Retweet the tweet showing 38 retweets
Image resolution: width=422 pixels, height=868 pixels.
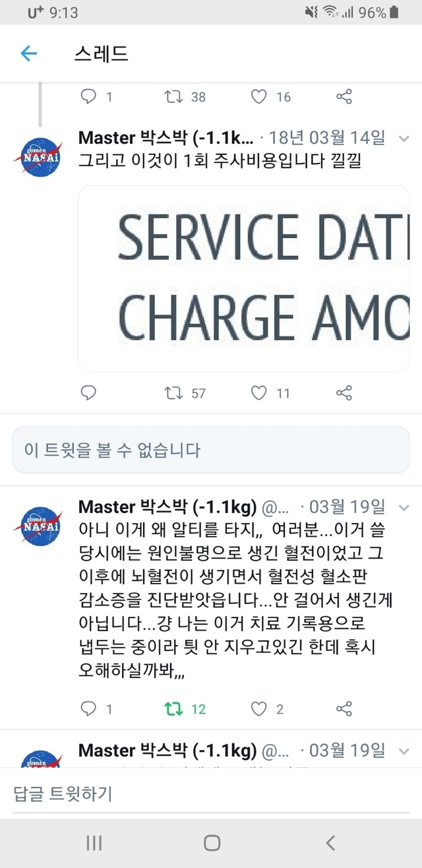point(174,97)
